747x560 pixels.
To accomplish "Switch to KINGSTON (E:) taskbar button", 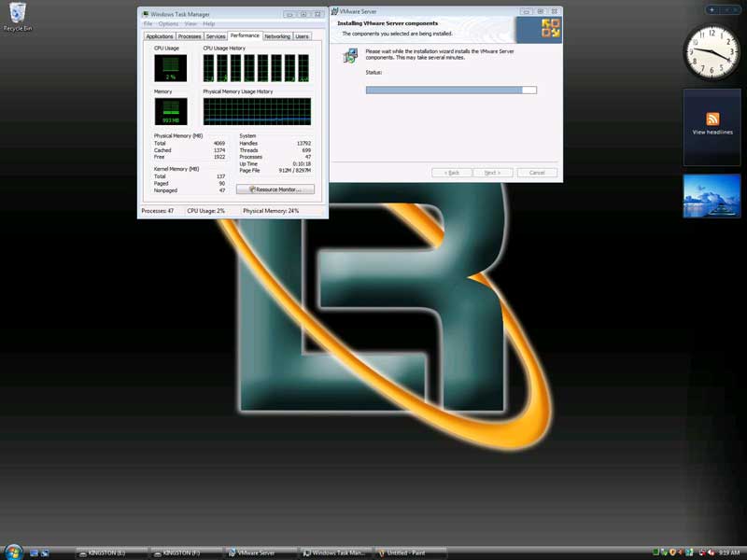I will point(112,553).
